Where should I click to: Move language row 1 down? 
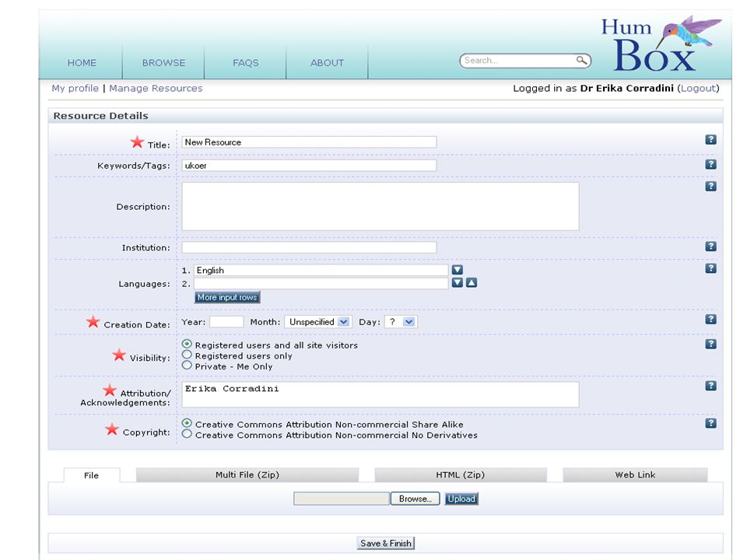[x=458, y=270]
